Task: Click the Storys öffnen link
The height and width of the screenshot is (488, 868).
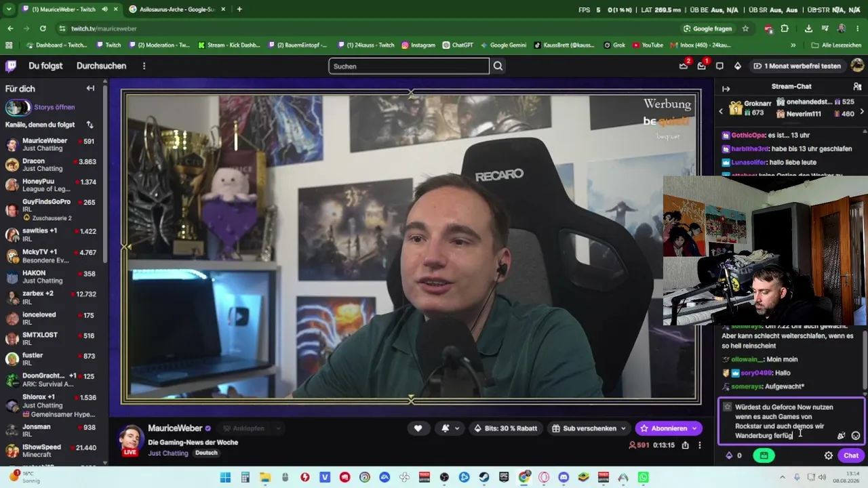Action: point(54,107)
